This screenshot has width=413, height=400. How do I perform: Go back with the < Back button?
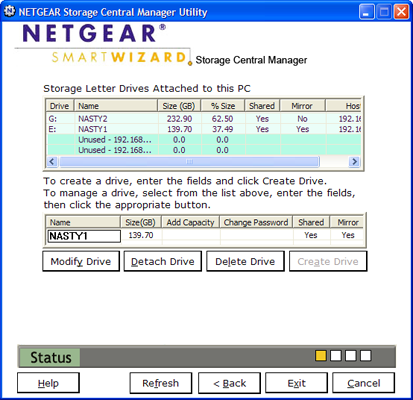229,383
